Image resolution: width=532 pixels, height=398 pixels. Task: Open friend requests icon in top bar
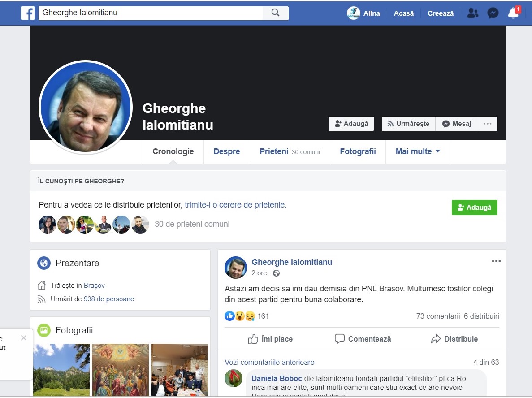click(x=472, y=13)
